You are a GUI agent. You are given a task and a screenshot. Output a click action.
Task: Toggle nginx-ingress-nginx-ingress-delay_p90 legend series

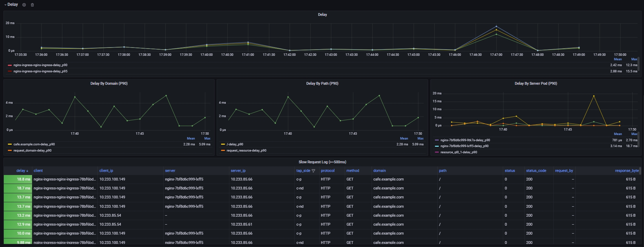(40, 65)
